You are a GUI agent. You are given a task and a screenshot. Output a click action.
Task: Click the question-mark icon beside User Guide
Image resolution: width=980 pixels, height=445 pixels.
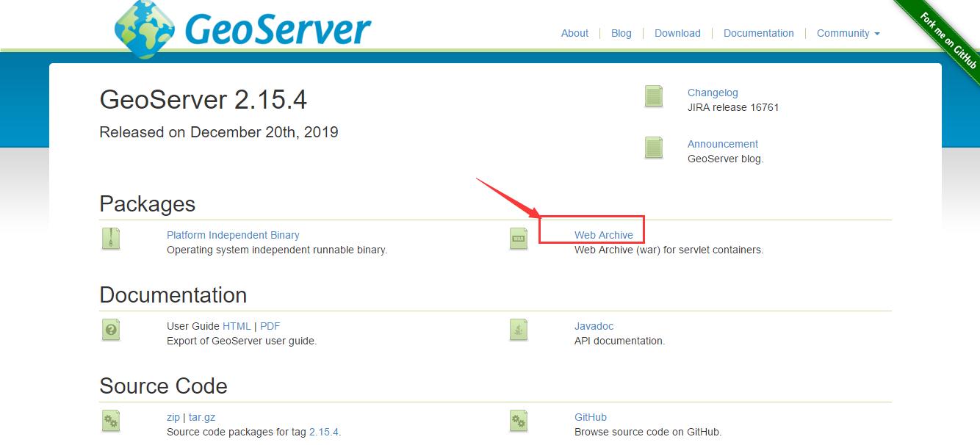click(x=110, y=330)
